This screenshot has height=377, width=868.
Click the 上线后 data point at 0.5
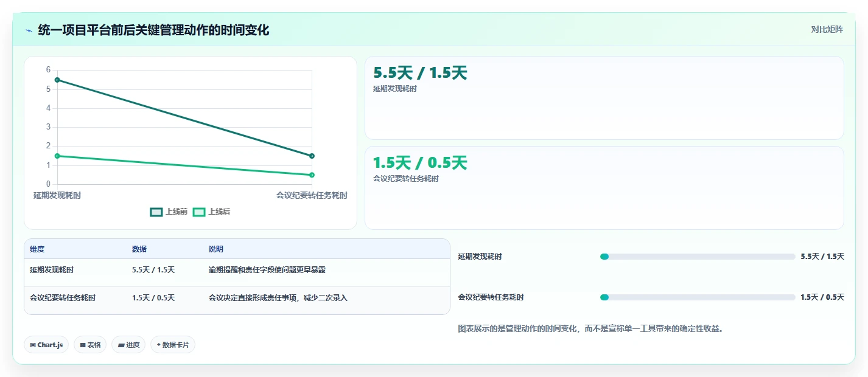[x=312, y=175]
